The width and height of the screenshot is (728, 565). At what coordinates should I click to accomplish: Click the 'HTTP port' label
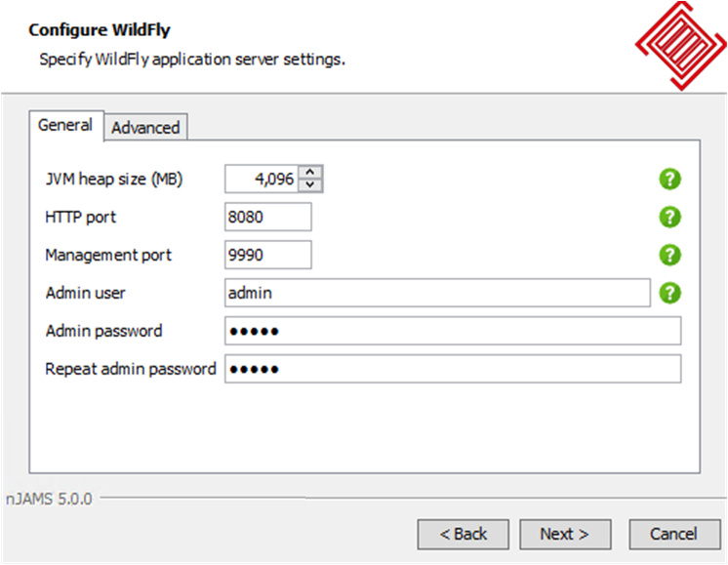click(x=80, y=218)
